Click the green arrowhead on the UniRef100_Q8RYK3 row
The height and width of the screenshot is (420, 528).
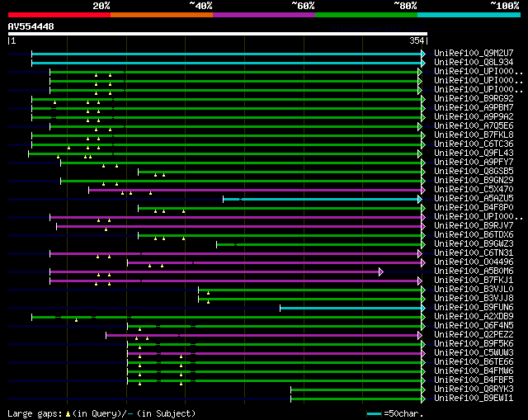(423, 389)
